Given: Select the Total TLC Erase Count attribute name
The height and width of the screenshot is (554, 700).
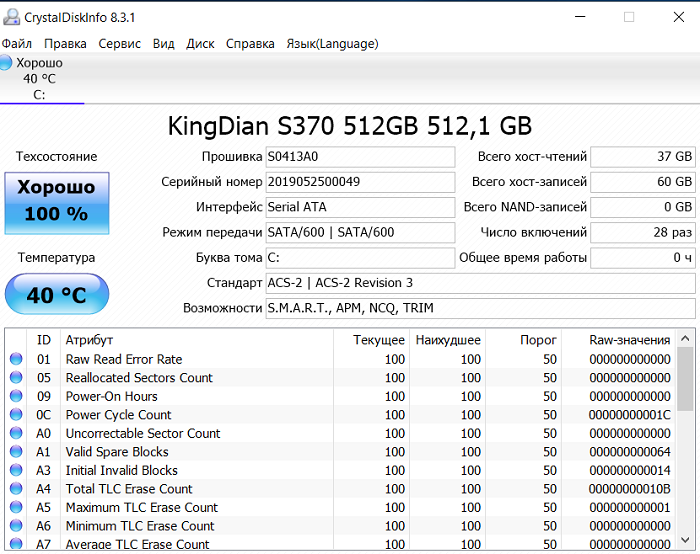Looking at the screenshot, I should point(129,489).
